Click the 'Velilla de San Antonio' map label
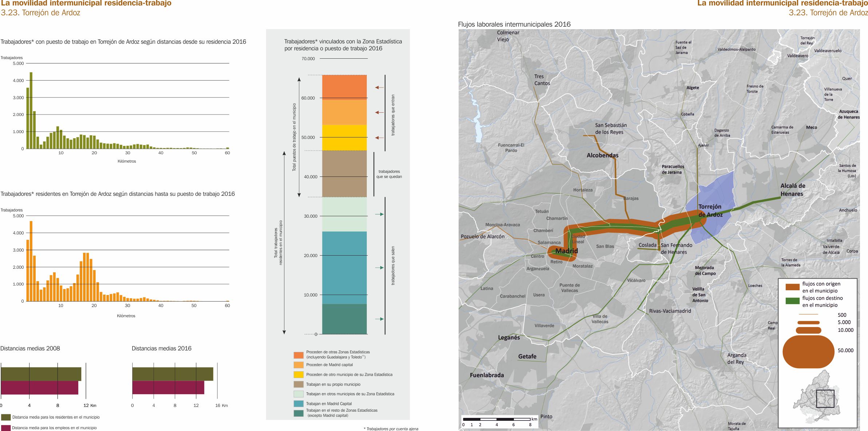 click(x=700, y=295)
